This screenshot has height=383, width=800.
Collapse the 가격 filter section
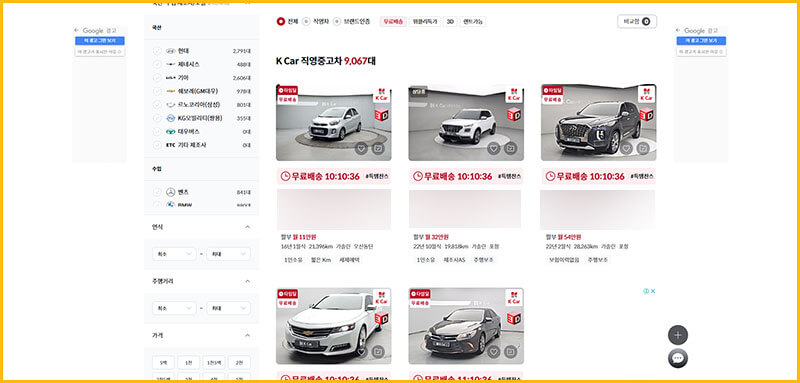click(247, 336)
